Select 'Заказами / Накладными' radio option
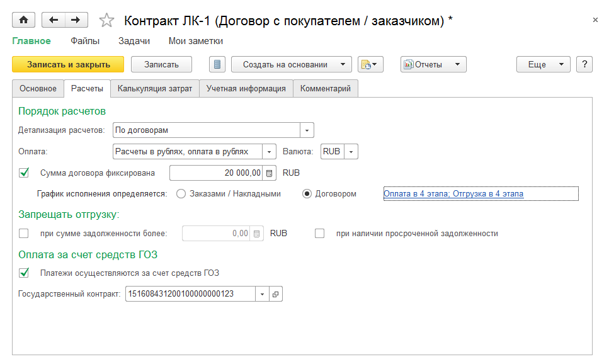The image size is (609, 364). [x=181, y=194]
